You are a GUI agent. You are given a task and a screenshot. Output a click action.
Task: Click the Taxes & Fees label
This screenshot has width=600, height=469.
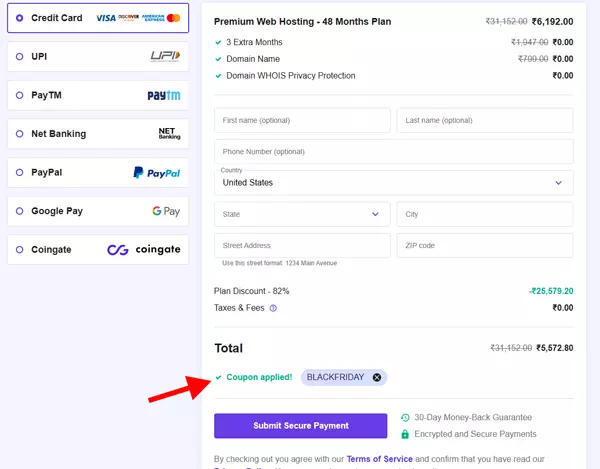pyautogui.click(x=239, y=308)
